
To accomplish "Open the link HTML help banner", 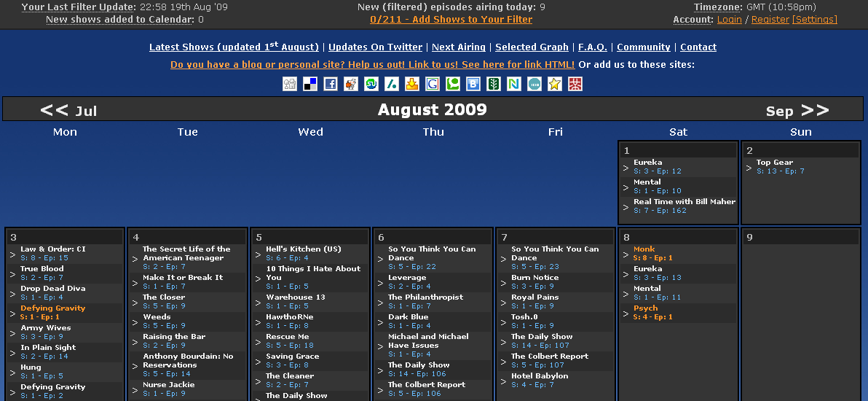I will pyautogui.click(x=373, y=64).
